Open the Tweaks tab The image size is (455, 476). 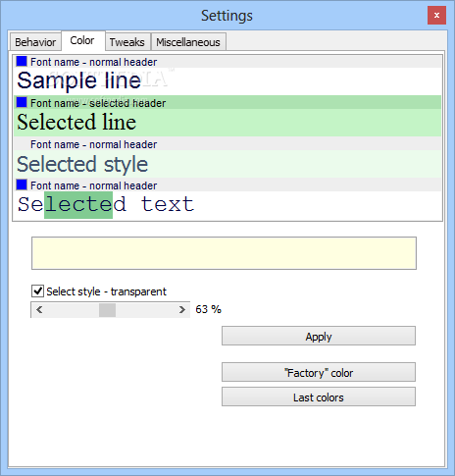pos(127,42)
